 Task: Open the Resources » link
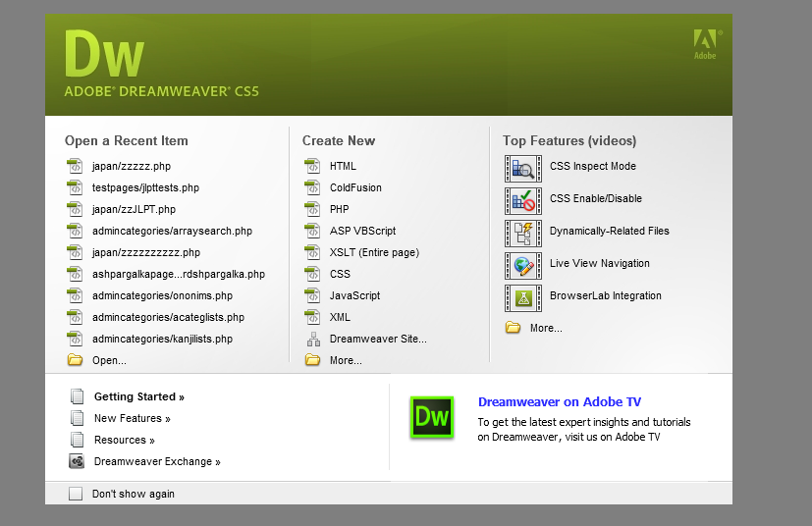(125, 440)
